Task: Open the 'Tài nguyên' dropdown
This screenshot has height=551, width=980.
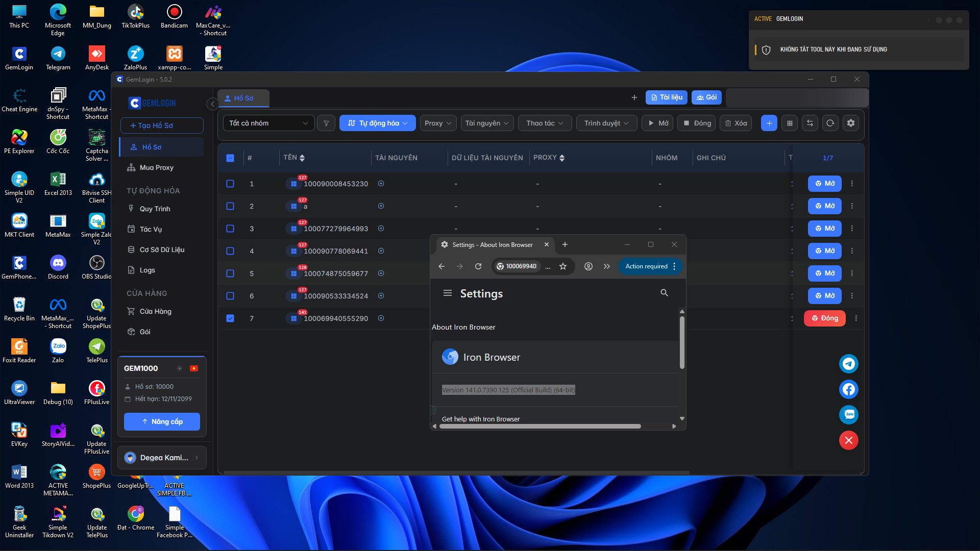Action: [487, 123]
